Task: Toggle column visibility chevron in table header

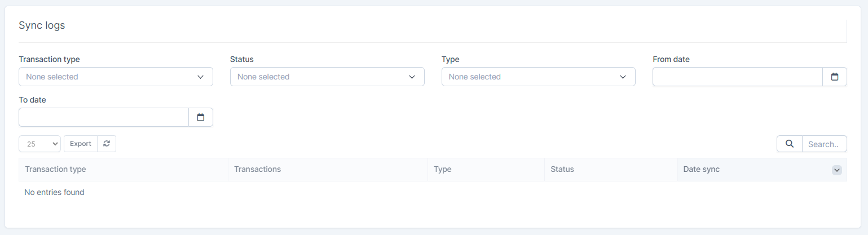Action: [837, 170]
